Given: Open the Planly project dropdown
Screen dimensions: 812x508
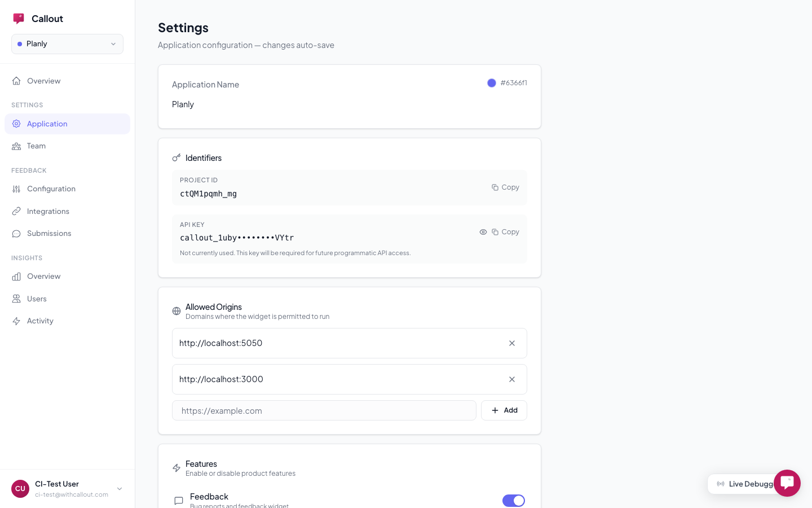Looking at the screenshot, I should coord(67,44).
